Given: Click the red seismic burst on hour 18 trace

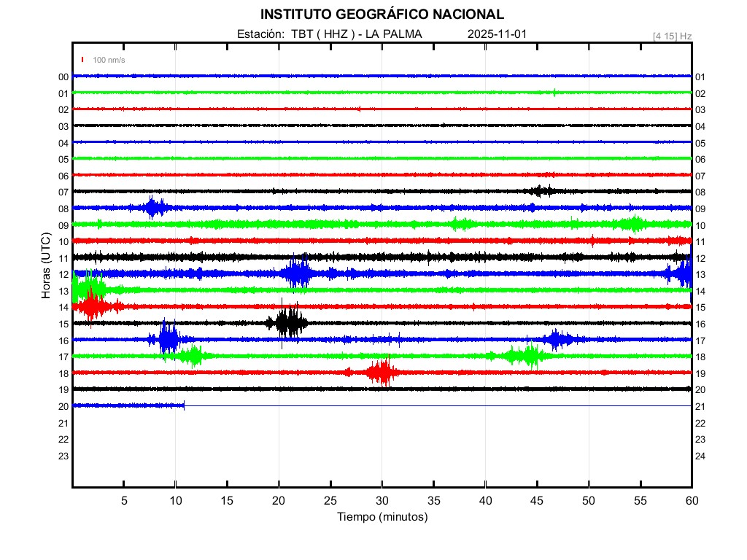Looking at the screenshot, I should [382, 372].
